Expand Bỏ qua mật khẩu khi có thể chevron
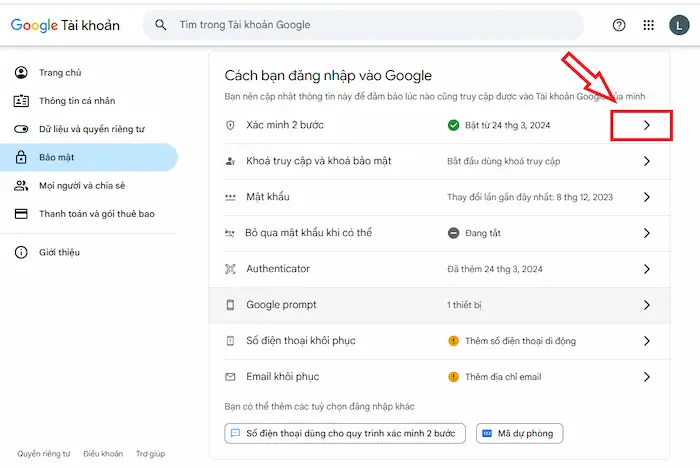 click(646, 233)
